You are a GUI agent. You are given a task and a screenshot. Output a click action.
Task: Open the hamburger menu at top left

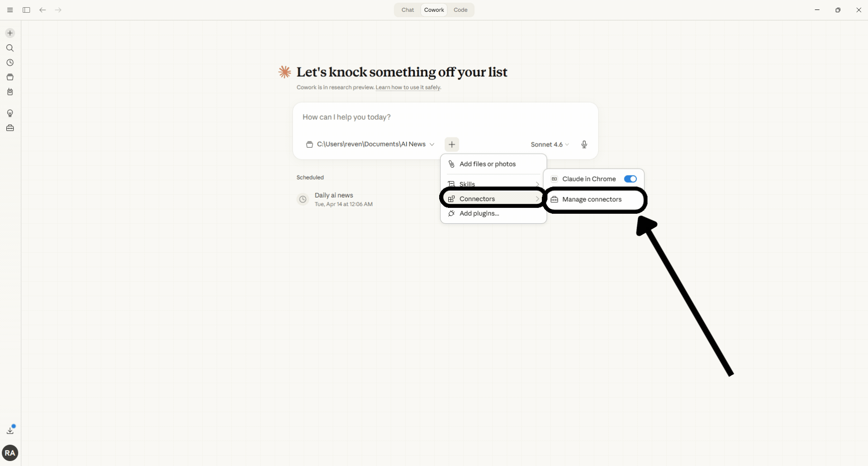tap(10, 10)
